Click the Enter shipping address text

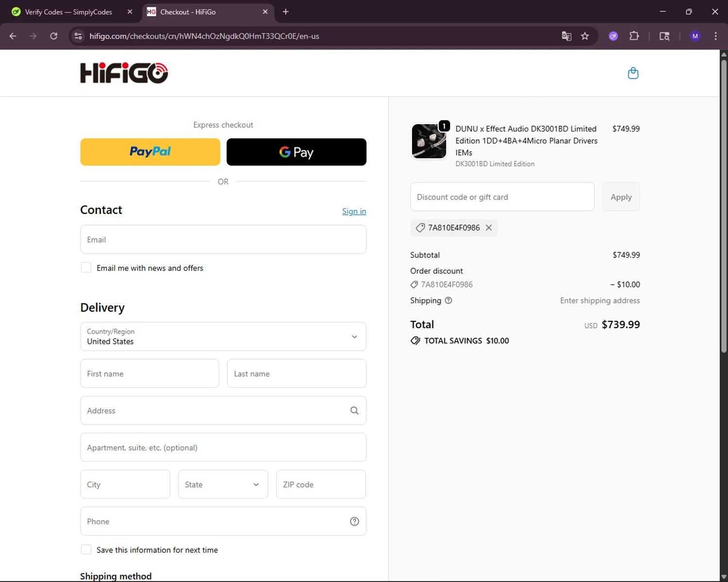click(x=600, y=300)
